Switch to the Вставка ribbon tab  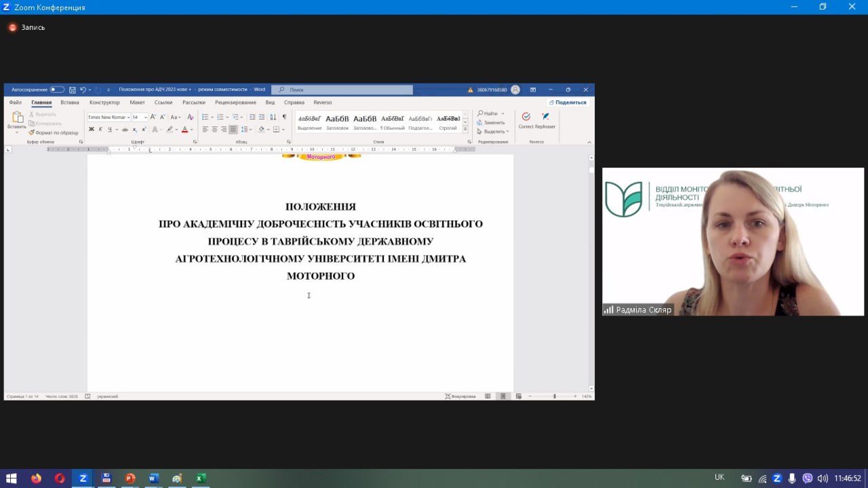[70, 102]
